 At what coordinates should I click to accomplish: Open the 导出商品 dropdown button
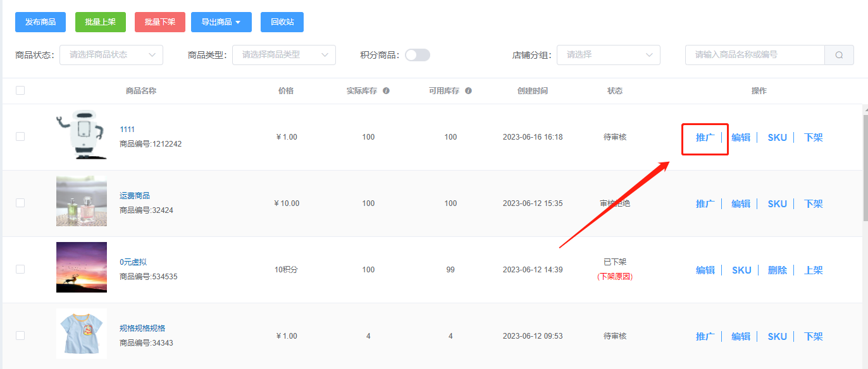221,22
